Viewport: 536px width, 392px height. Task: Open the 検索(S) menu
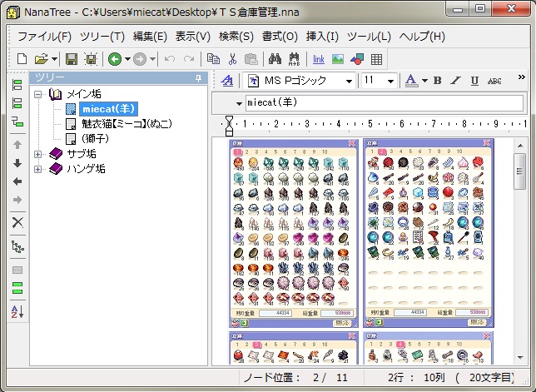pos(236,37)
